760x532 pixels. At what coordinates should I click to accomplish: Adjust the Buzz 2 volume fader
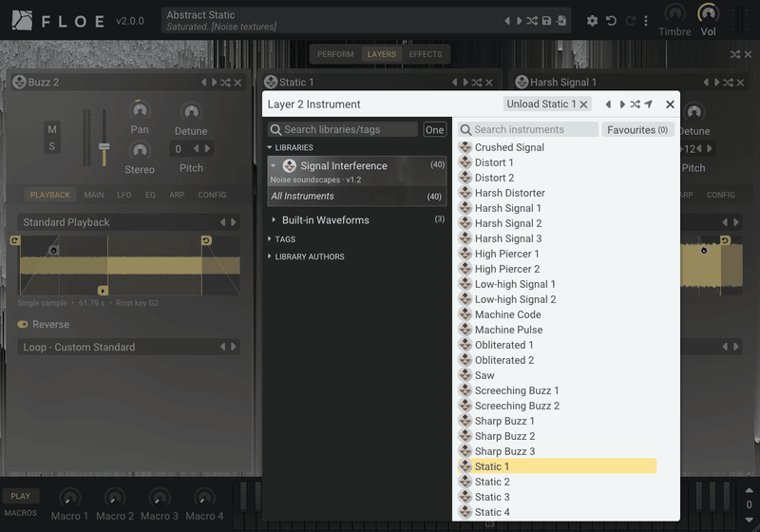coord(104,147)
